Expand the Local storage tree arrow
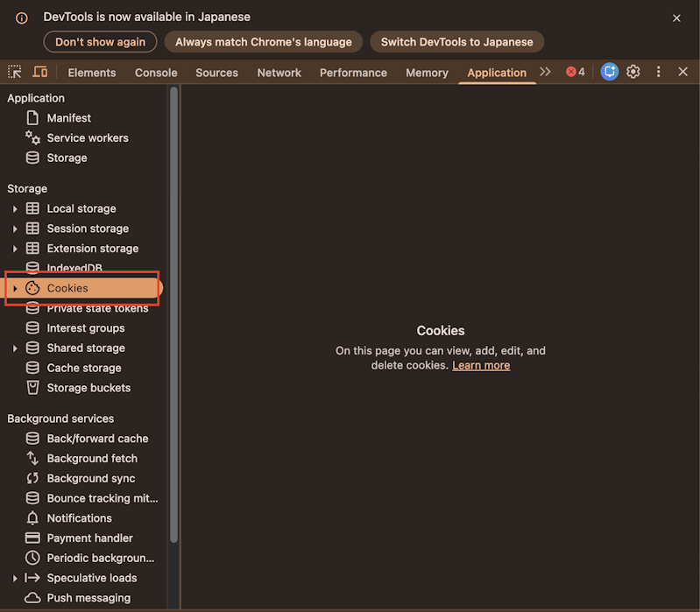Viewport: 700px width, 612px height. [15, 208]
